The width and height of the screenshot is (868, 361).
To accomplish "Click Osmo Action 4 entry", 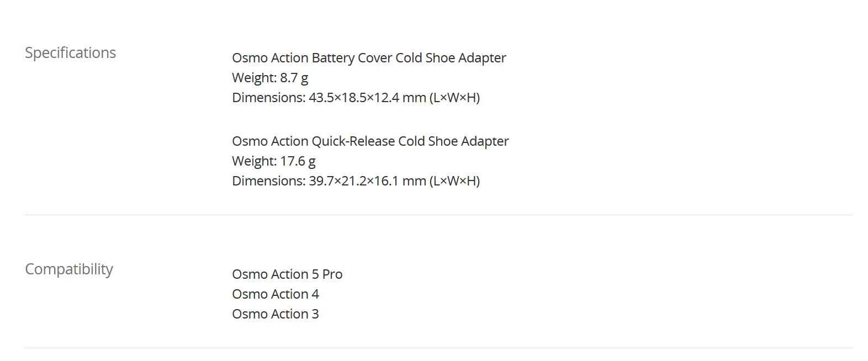I will point(276,294).
